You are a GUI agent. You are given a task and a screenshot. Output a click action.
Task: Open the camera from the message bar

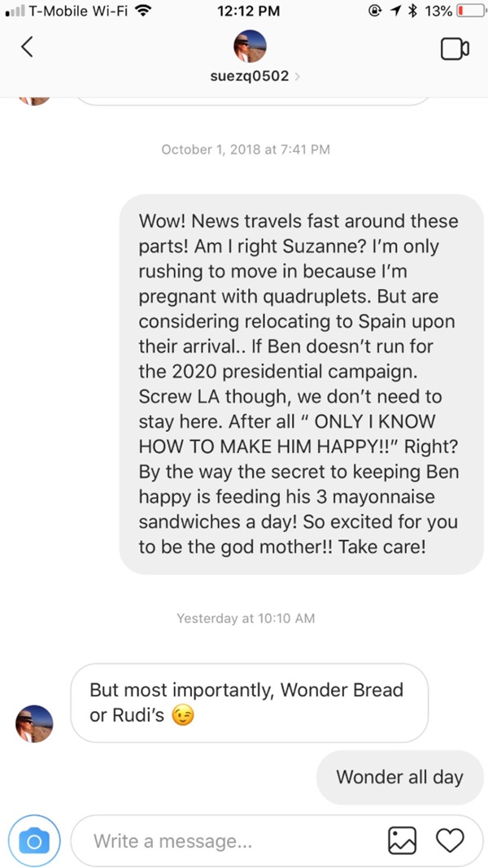[x=33, y=841]
